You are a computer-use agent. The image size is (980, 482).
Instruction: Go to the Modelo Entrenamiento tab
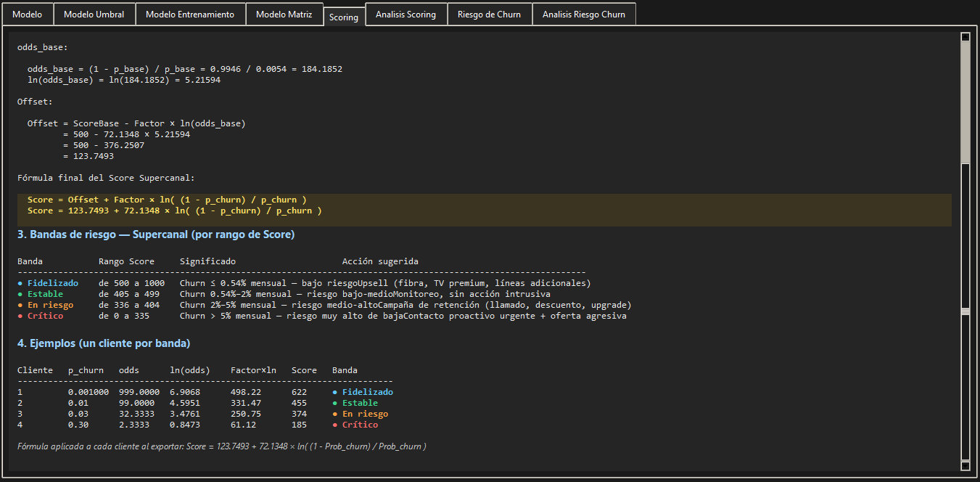[190, 14]
